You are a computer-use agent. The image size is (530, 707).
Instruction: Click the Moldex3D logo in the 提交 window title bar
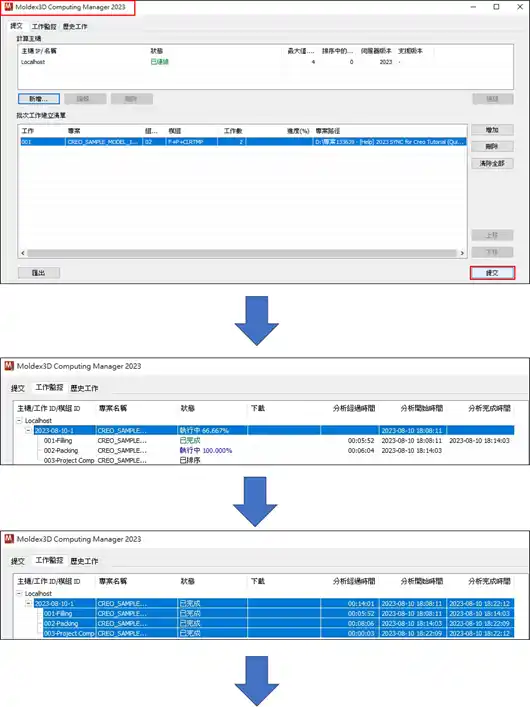click(8, 7)
